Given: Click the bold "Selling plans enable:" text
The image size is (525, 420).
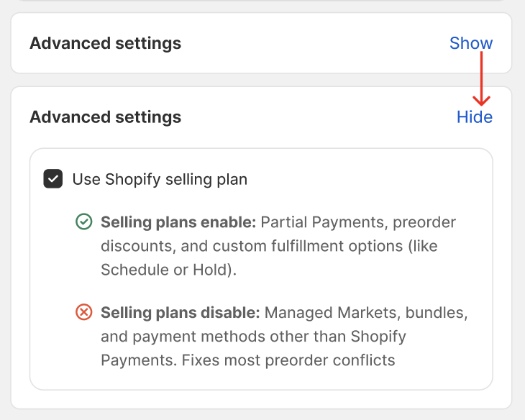Looking at the screenshot, I should tap(178, 222).
